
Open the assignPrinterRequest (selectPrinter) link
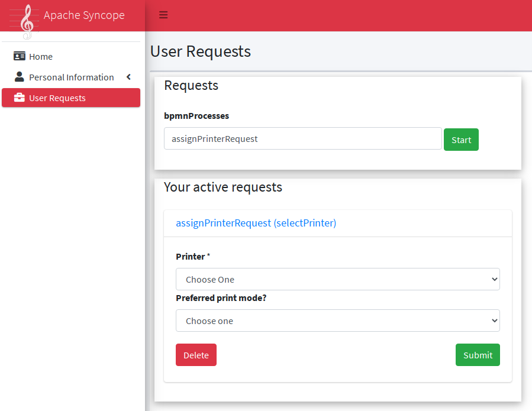[x=256, y=223]
